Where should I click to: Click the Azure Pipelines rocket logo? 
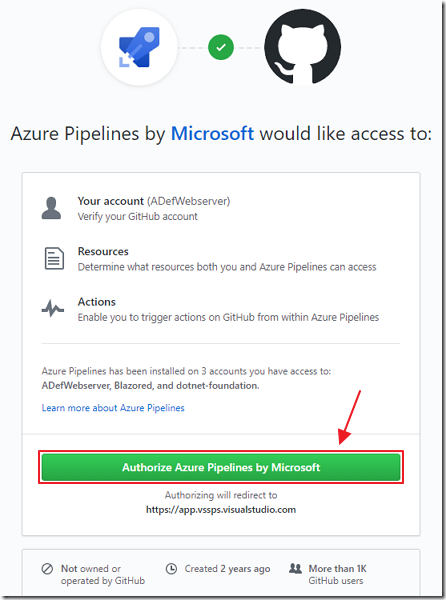[x=139, y=47]
